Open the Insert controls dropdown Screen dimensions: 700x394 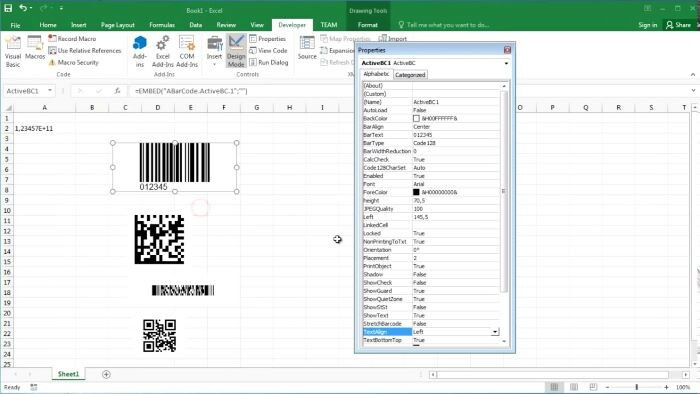coord(214,51)
